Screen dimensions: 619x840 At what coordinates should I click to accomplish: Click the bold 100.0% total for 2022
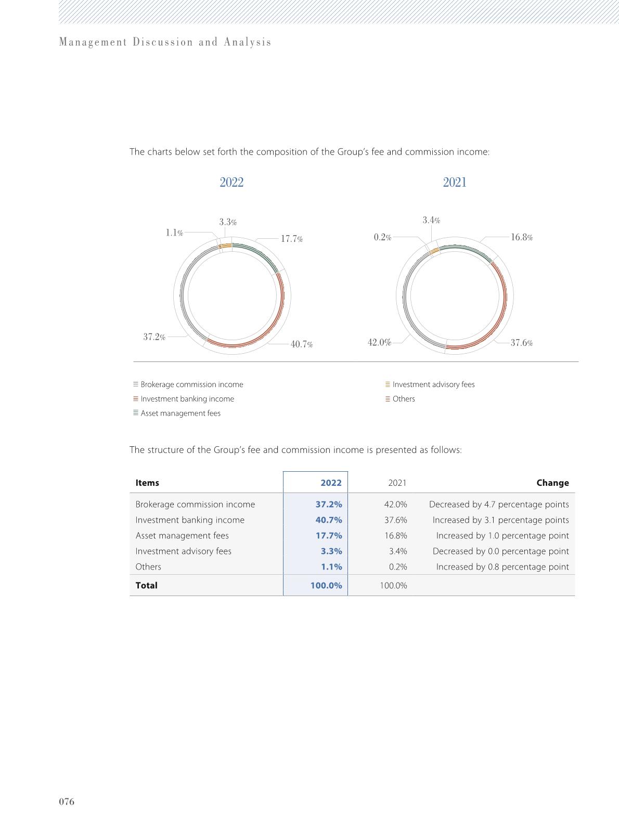click(x=326, y=585)
